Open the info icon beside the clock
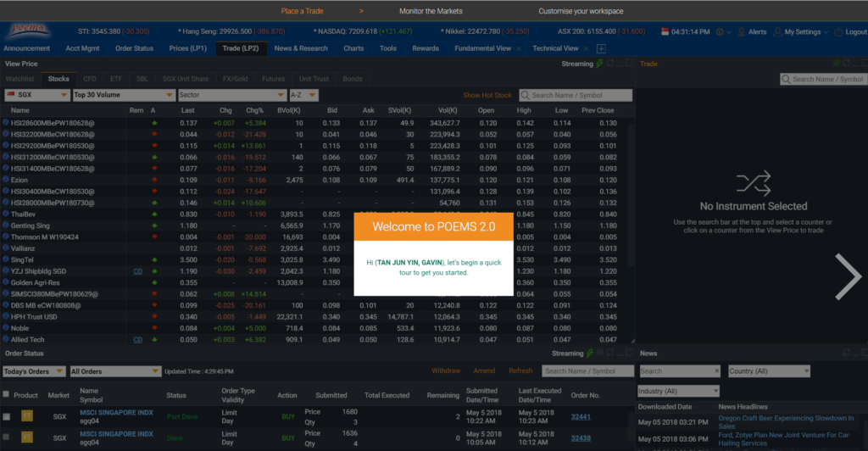This screenshot has width=868, height=451. [720, 32]
